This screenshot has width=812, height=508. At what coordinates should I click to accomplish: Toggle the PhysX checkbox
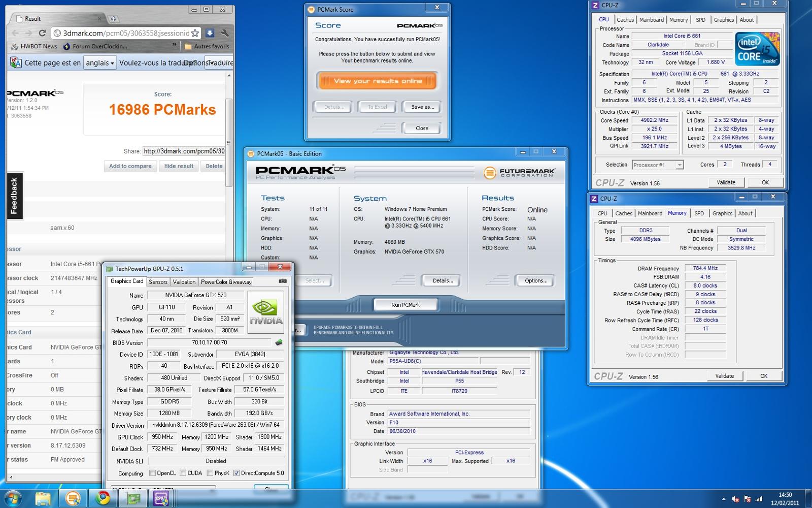210,473
